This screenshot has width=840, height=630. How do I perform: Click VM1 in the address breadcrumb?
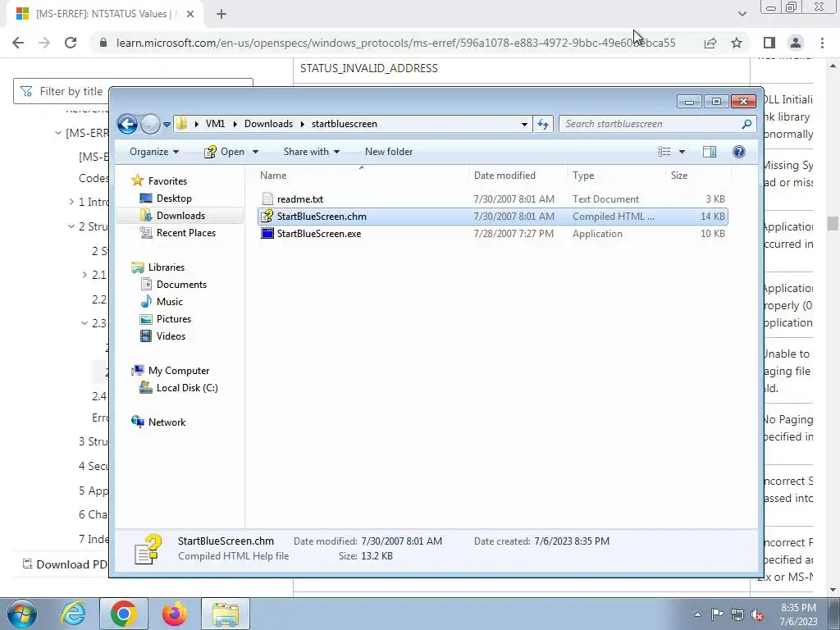[x=216, y=124]
